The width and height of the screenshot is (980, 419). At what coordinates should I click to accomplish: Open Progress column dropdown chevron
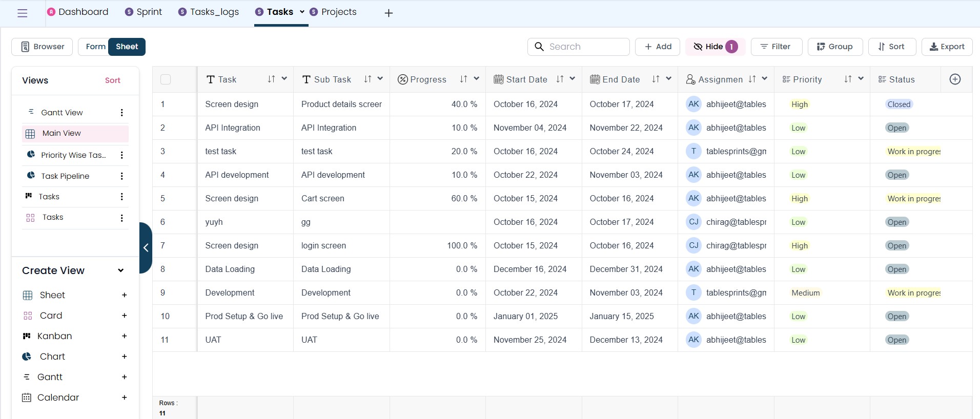477,79
